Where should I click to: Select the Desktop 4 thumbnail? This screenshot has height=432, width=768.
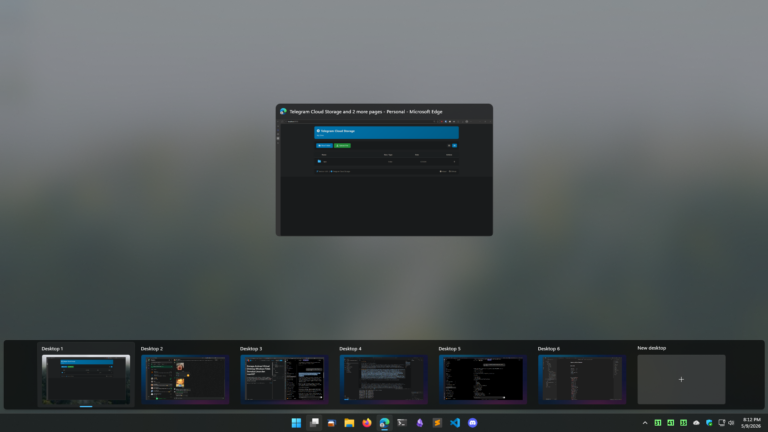click(x=384, y=379)
